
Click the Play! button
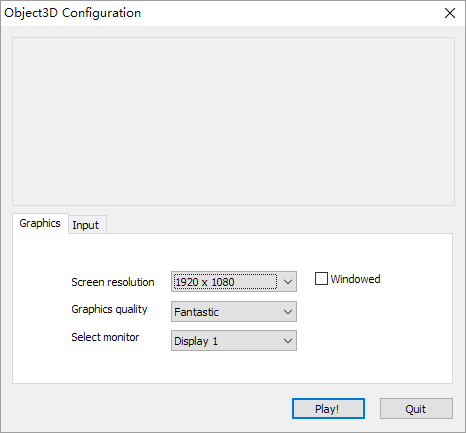click(328, 409)
